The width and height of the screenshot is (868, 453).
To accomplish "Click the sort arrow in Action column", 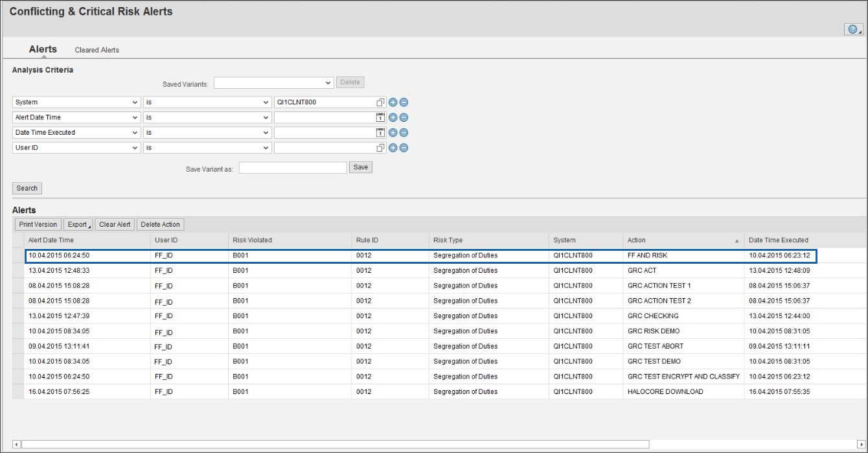I will click(x=737, y=240).
